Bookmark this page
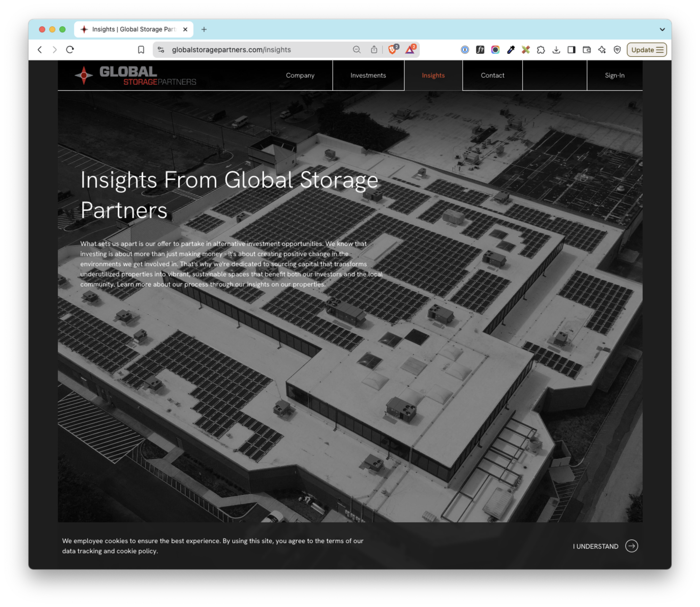The image size is (700, 607). [141, 50]
